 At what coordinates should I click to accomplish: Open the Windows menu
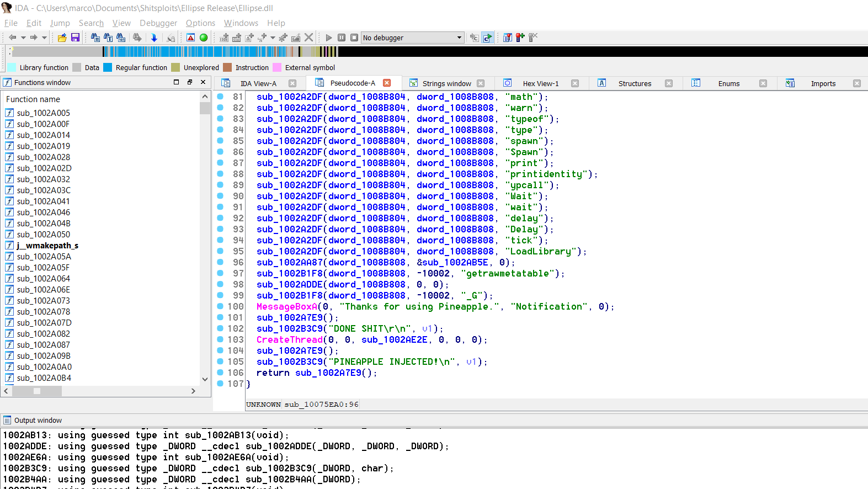tap(241, 23)
